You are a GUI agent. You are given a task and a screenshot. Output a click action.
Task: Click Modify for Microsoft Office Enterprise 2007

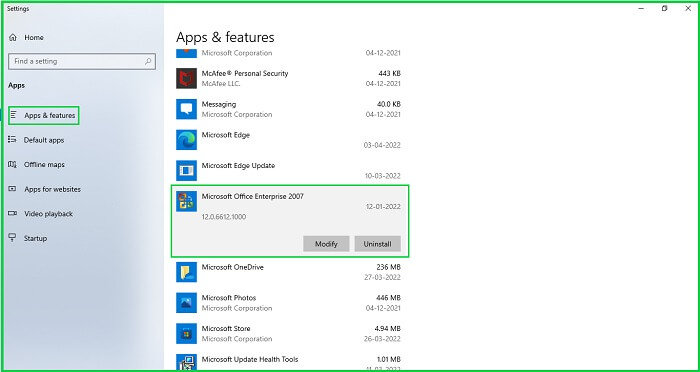click(326, 244)
